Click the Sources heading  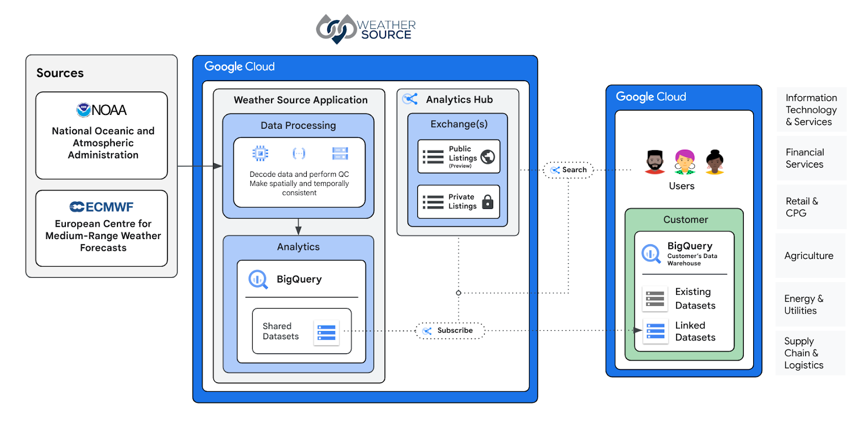coord(60,73)
